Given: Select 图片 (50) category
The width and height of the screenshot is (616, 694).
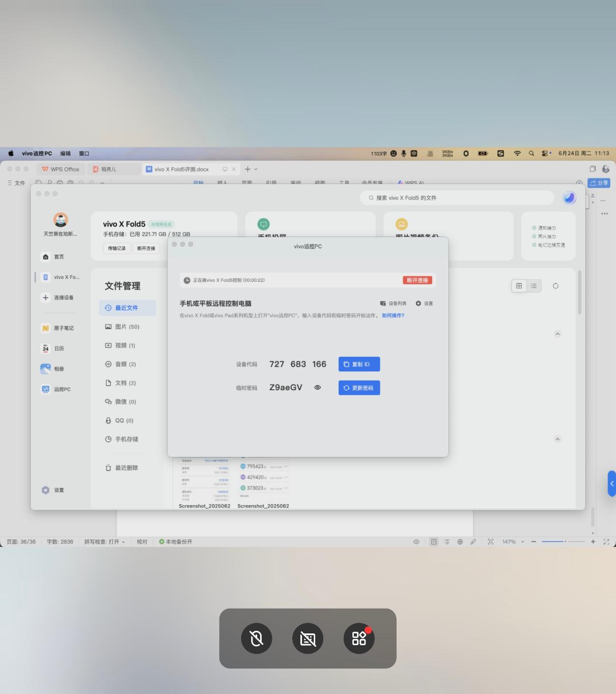Looking at the screenshot, I should tap(122, 327).
